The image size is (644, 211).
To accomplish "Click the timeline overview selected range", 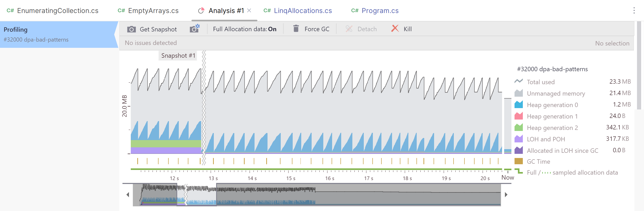I will [197, 195].
